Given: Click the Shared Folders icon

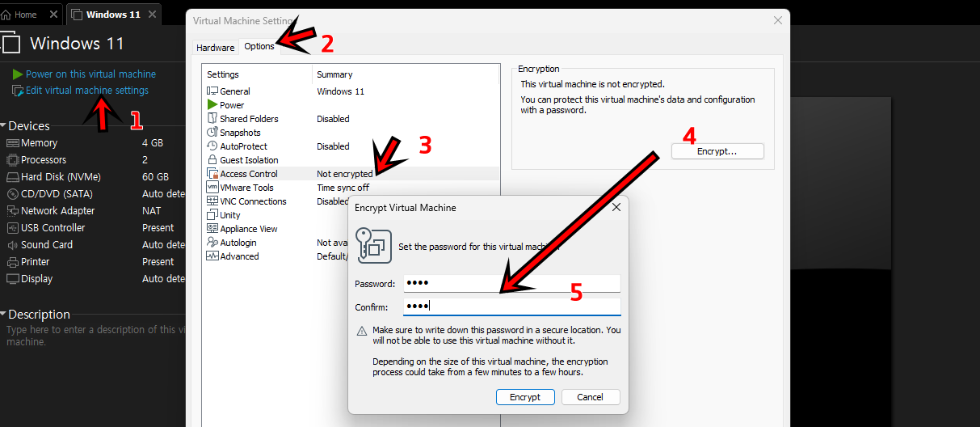Looking at the screenshot, I should pos(212,119).
